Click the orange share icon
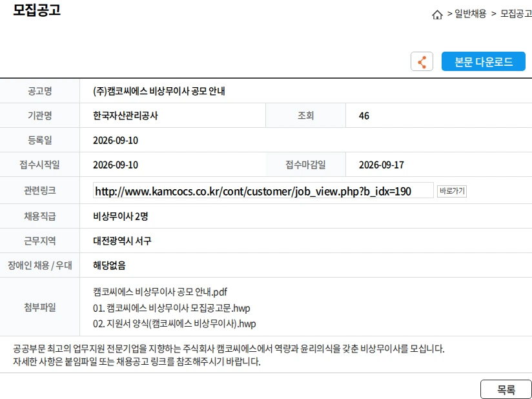The width and height of the screenshot is (532, 399). (422, 61)
